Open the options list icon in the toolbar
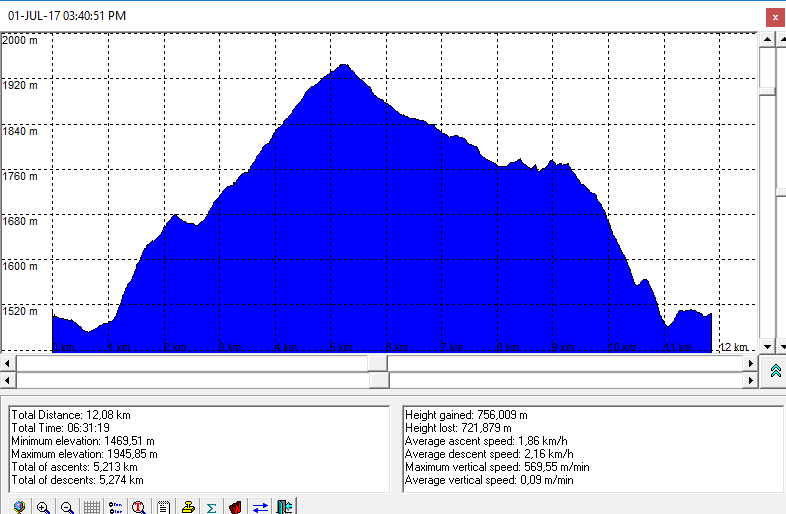Image resolution: width=786 pixels, height=514 pixels. pyautogui.click(x=115, y=506)
